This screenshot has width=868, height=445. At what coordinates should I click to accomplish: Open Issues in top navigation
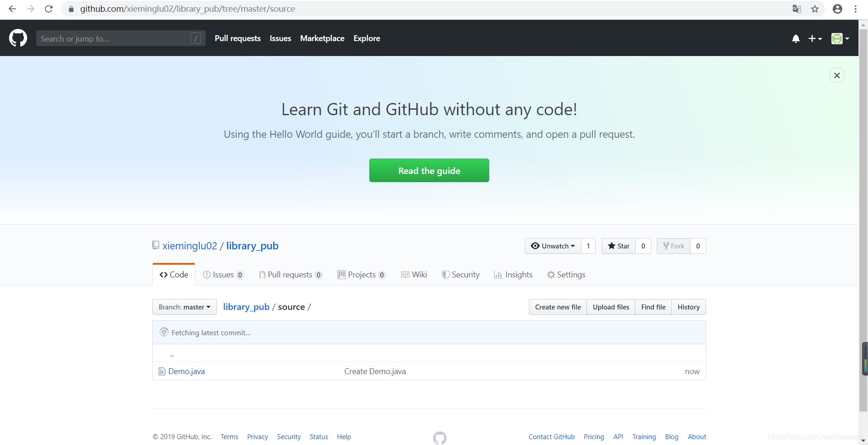point(280,38)
